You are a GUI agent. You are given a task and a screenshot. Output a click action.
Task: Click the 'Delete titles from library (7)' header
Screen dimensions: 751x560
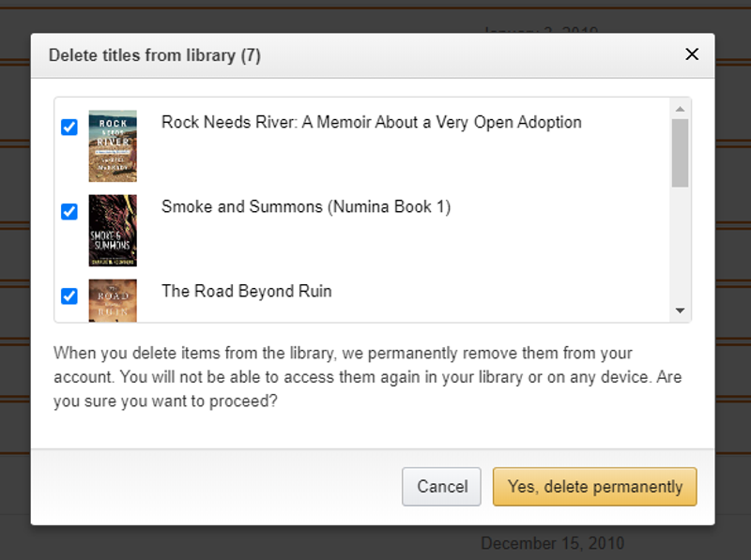pyautogui.click(x=155, y=55)
